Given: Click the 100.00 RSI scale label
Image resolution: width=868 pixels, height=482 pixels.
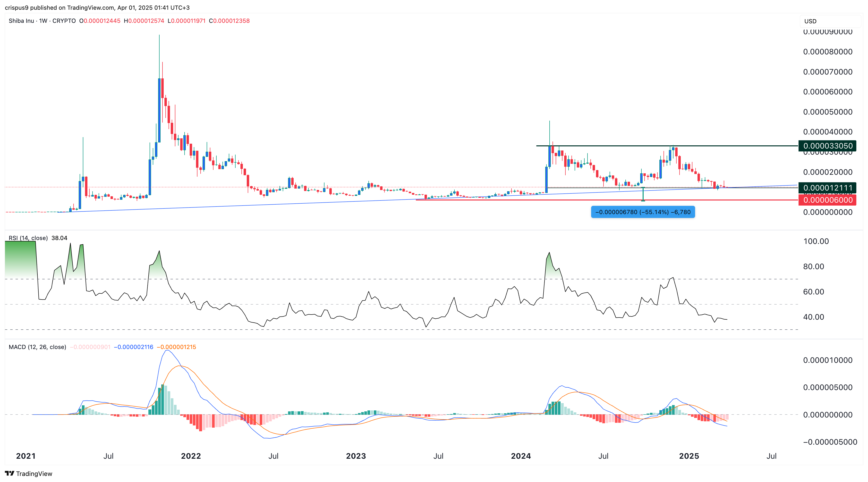Looking at the screenshot, I should tap(816, 241).
